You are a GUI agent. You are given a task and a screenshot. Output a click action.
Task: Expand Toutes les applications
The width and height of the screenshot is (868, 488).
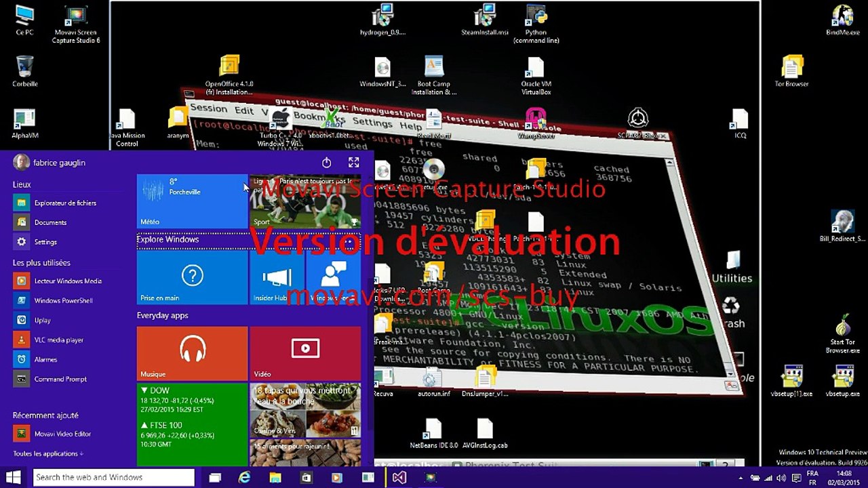tap(48, 453)
